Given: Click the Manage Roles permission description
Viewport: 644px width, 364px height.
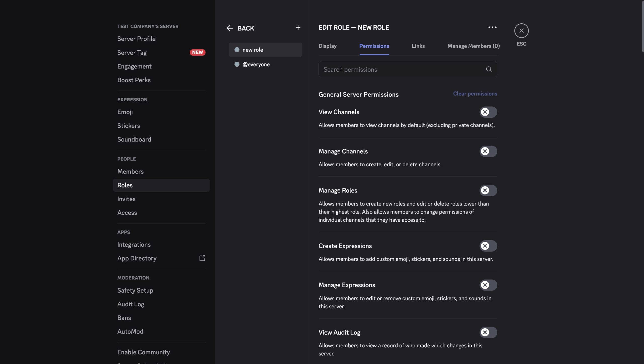Looking at the screenshot, I should point(404,212).
